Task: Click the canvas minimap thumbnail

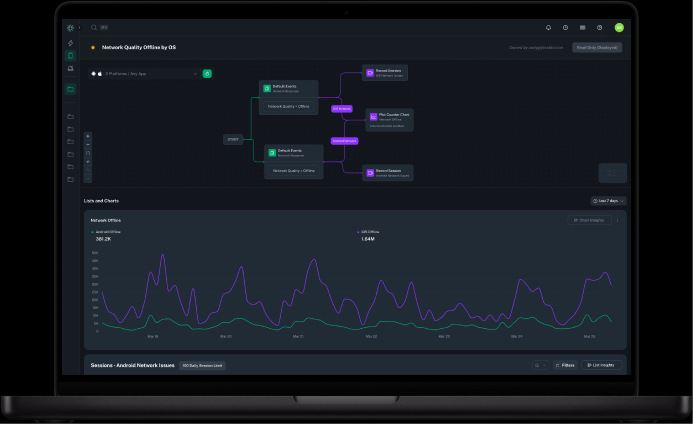Action: (x=612, y=172)
